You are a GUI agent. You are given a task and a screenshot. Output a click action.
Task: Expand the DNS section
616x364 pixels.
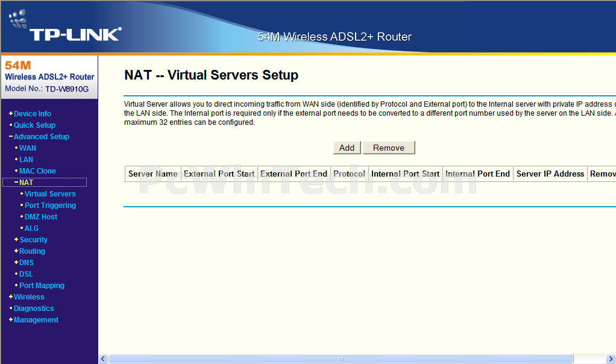(27, 263)
